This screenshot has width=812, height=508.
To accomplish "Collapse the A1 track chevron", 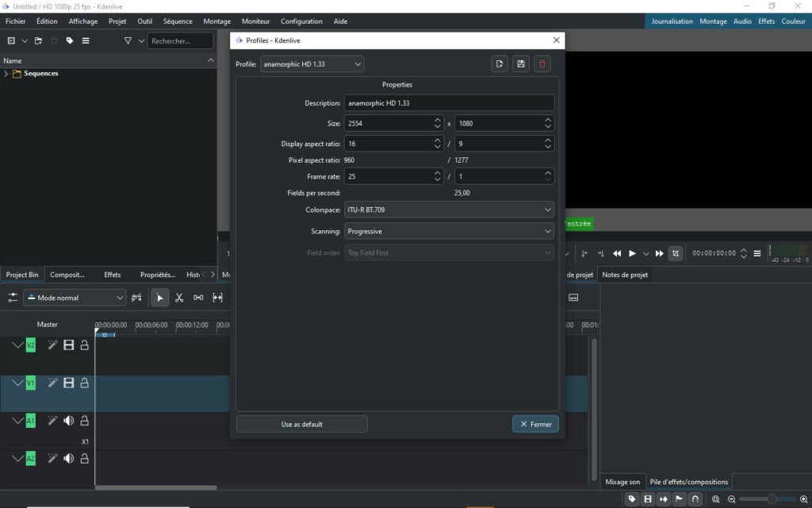I will click(x=17, y=421).
